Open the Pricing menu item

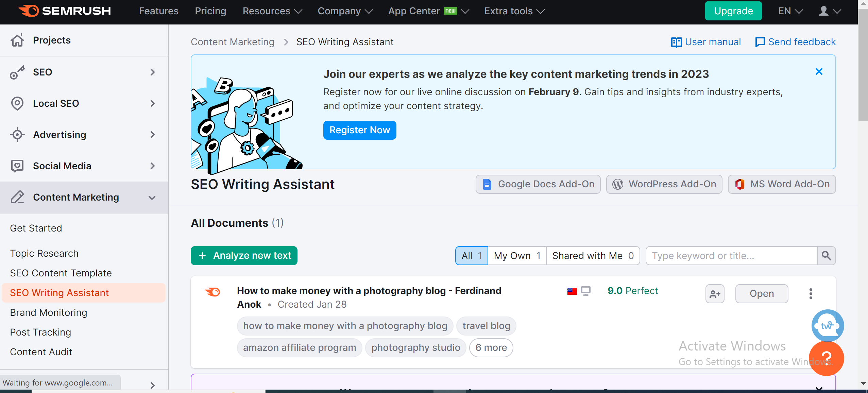click(x=210, y=11)
